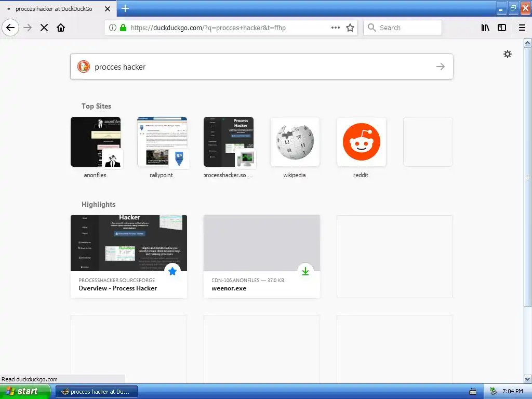532x399 pixels.
Task: Click the URL address bar field
Action: (231, 28)
